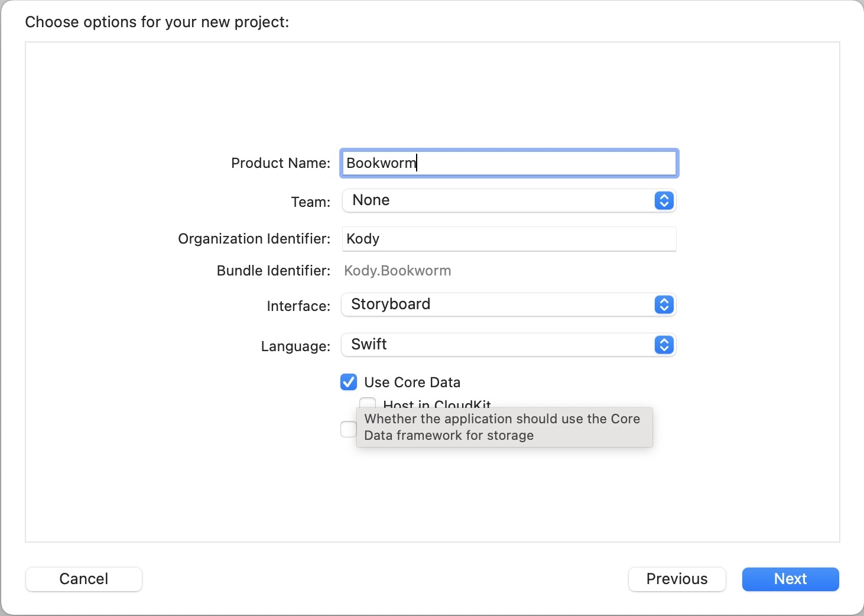Screen dimensions: 864x616
Task: Go back with the Previous button
Action: (677, 579)
